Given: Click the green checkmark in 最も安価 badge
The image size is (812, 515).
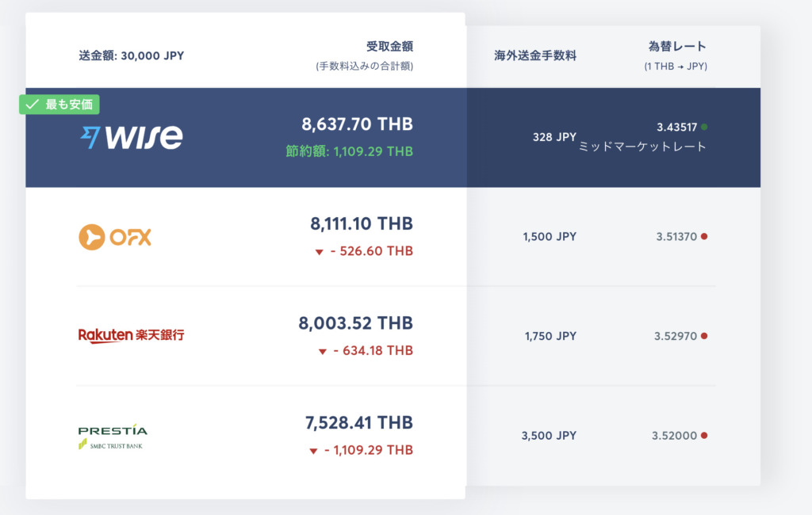Looking at the screenshot, I should click(32, 105).
